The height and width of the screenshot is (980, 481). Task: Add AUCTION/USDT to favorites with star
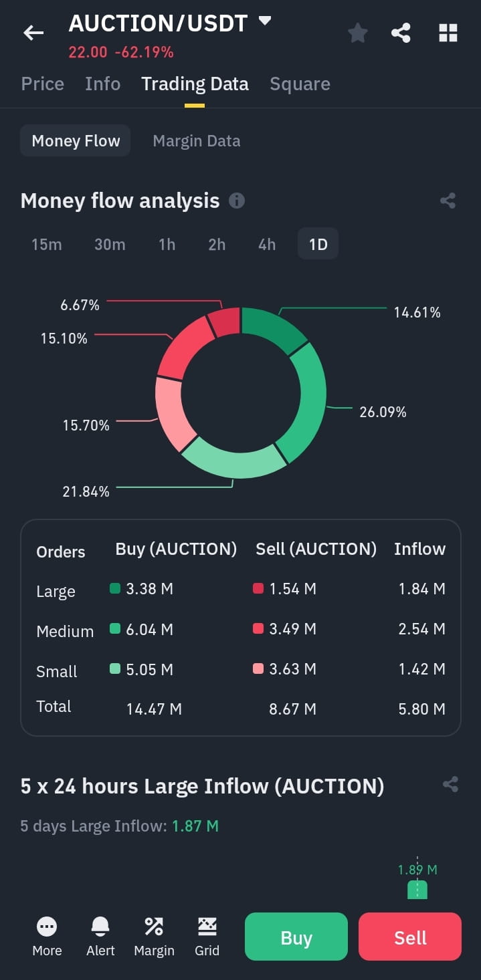click(x=358, y=32)
